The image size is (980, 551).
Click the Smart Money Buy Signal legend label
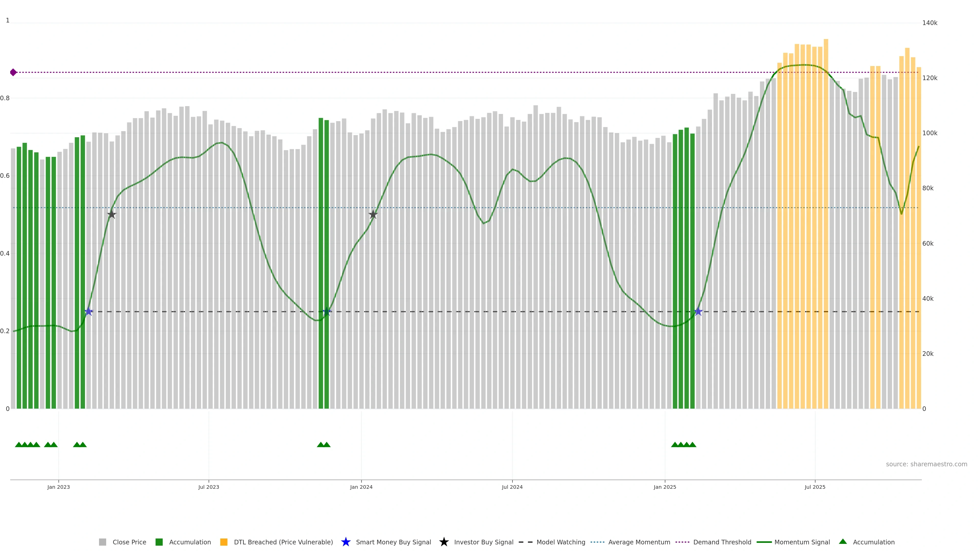coord(393,542)
